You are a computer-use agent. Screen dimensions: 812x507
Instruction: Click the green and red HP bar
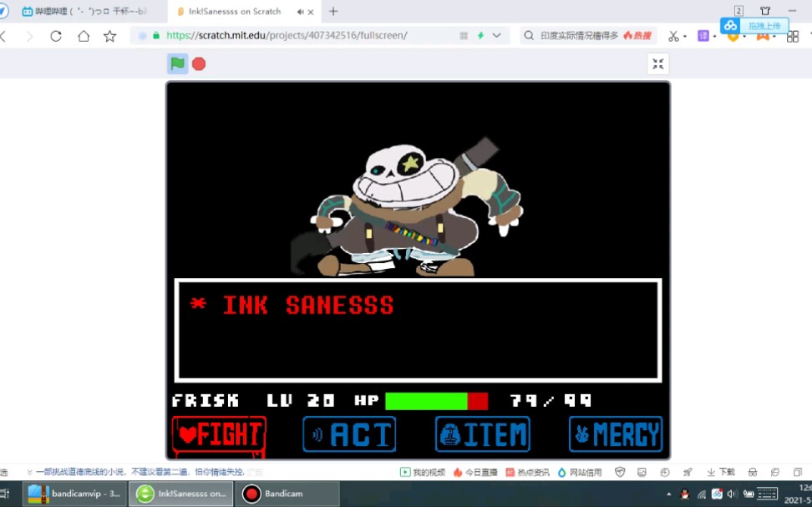pyautogui.click(x=437, y=401)
